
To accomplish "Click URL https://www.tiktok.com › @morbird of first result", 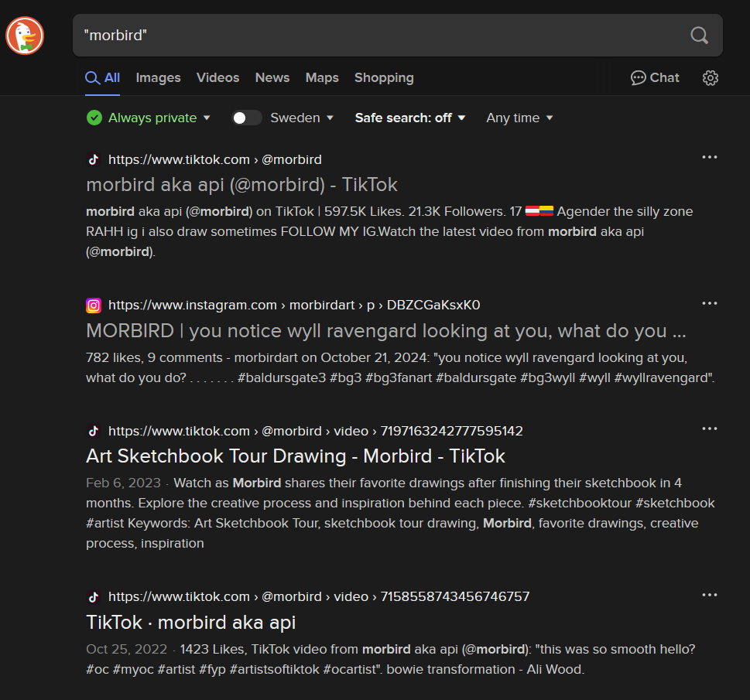I will click(x=214, y=159).
